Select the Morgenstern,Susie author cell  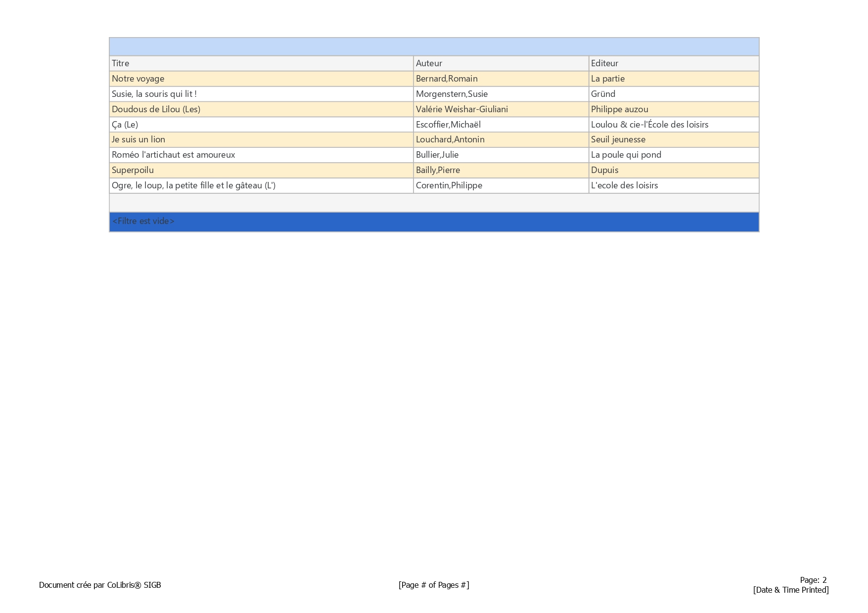point(501,94)
